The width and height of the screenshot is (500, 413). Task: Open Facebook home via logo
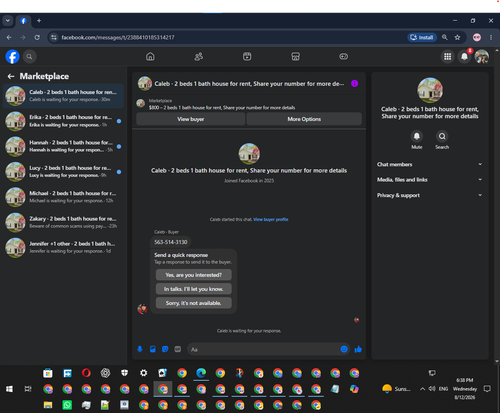click(12, 57)
